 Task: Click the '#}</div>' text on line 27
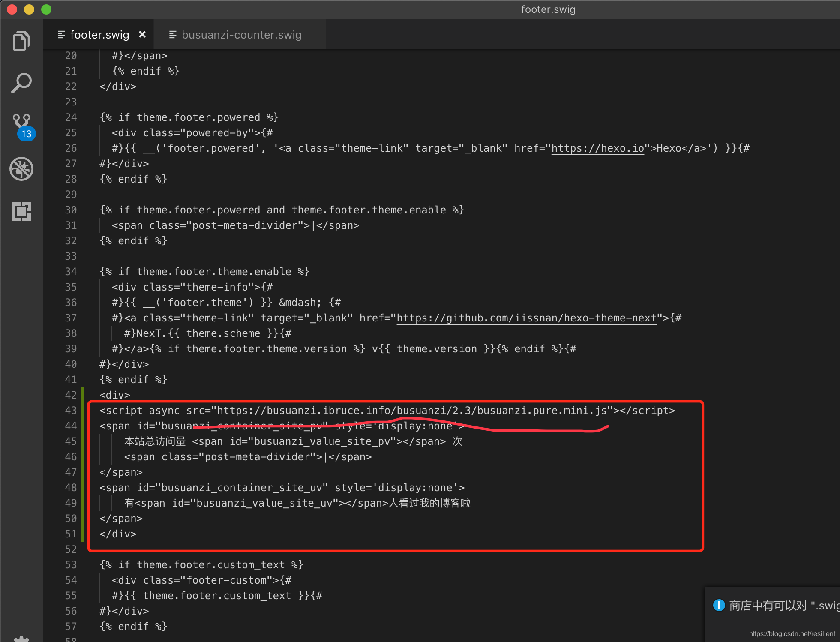pyautogui.click(x=124, y=164)
